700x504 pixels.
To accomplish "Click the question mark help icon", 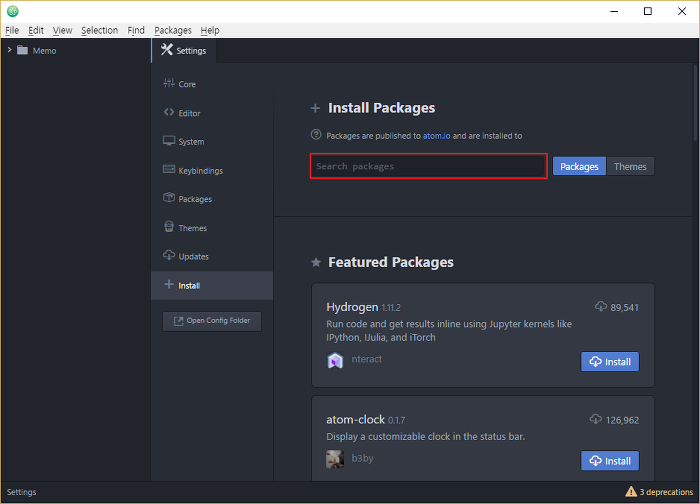I will [x=316, y=134].
